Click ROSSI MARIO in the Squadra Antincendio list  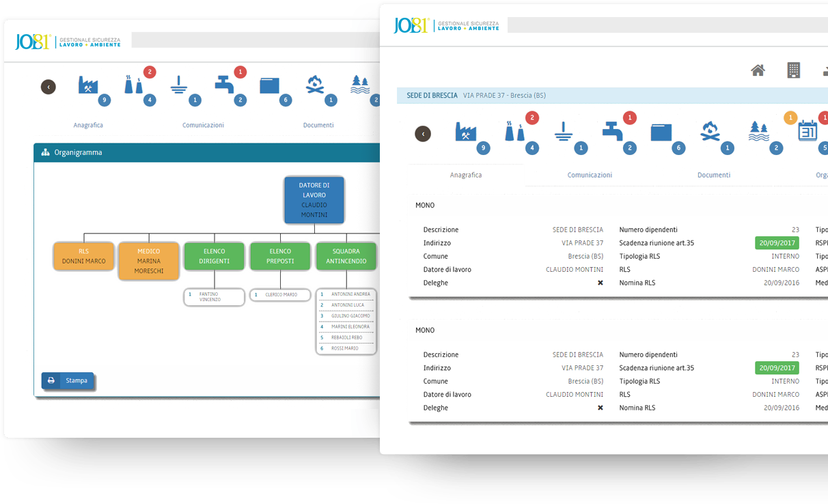click(x=346, y=348)
